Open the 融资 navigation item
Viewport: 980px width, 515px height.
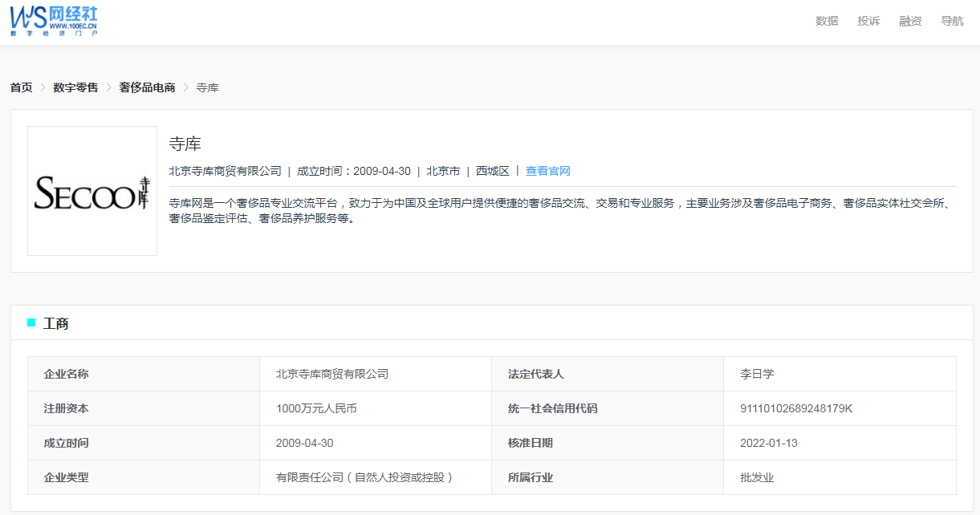[x=910, y=21]
